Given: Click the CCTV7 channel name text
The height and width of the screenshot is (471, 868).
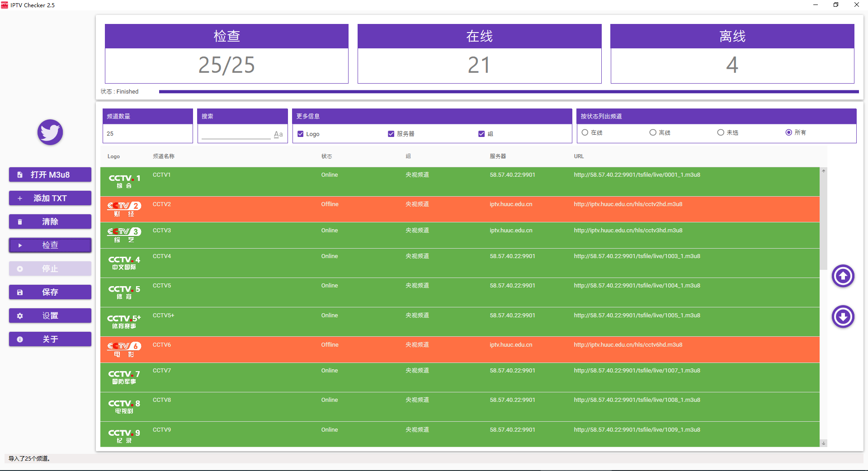Looking at the screenshot, I should pos(162,371).
